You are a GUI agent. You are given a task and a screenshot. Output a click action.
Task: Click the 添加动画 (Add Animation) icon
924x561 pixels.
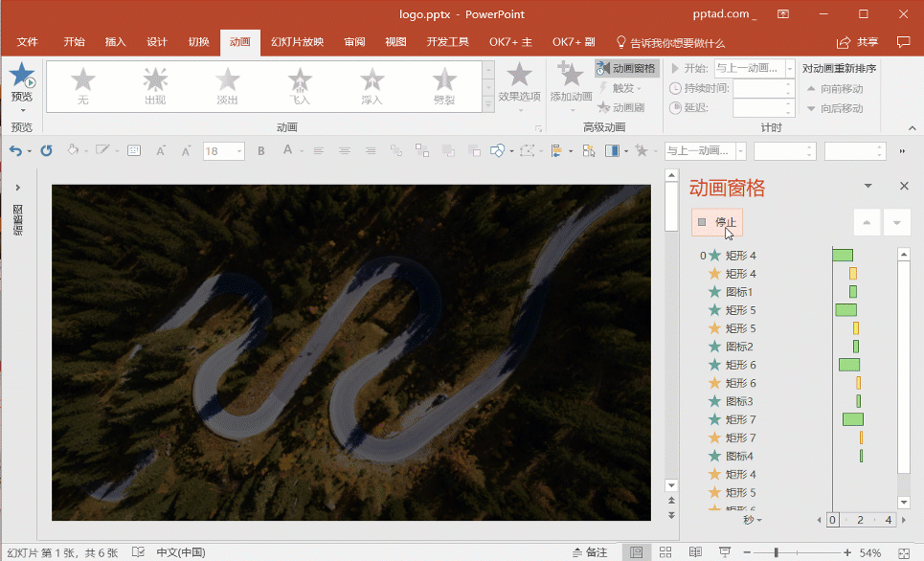(x=571, y=77)
